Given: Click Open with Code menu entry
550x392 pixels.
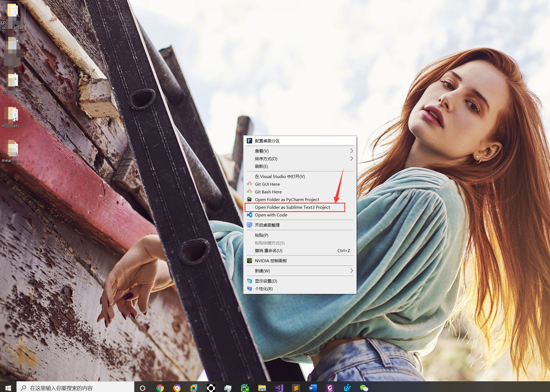Looking at the screenshot, I should click(x=271, y=215).
